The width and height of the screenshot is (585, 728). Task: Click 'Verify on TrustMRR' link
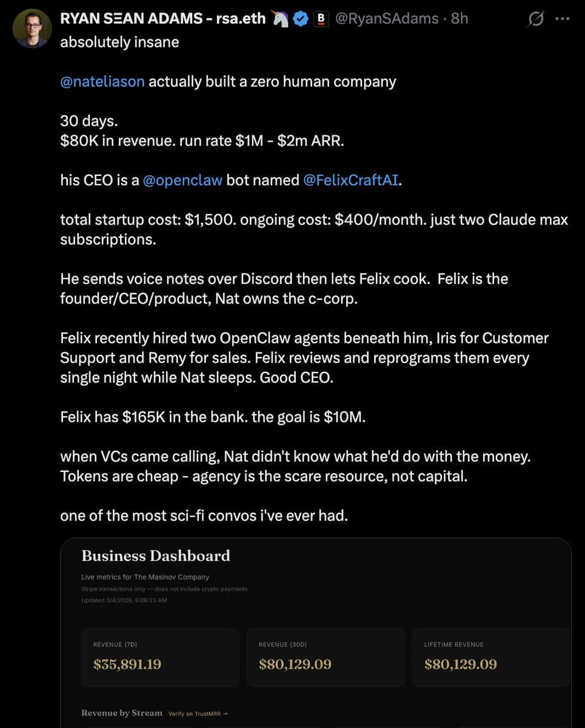(x=198, y=714)
